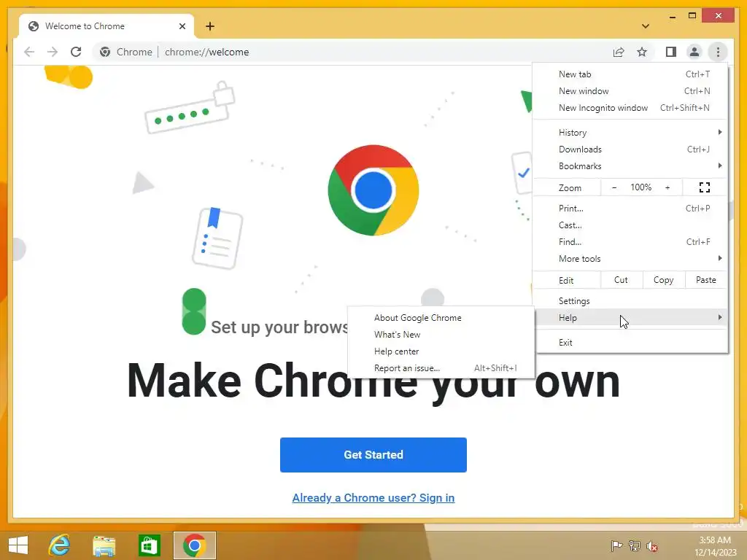The height and width of the screenshot is (560, 747).
Task: Decrease zoom with minus button
Action: [614, 187]
